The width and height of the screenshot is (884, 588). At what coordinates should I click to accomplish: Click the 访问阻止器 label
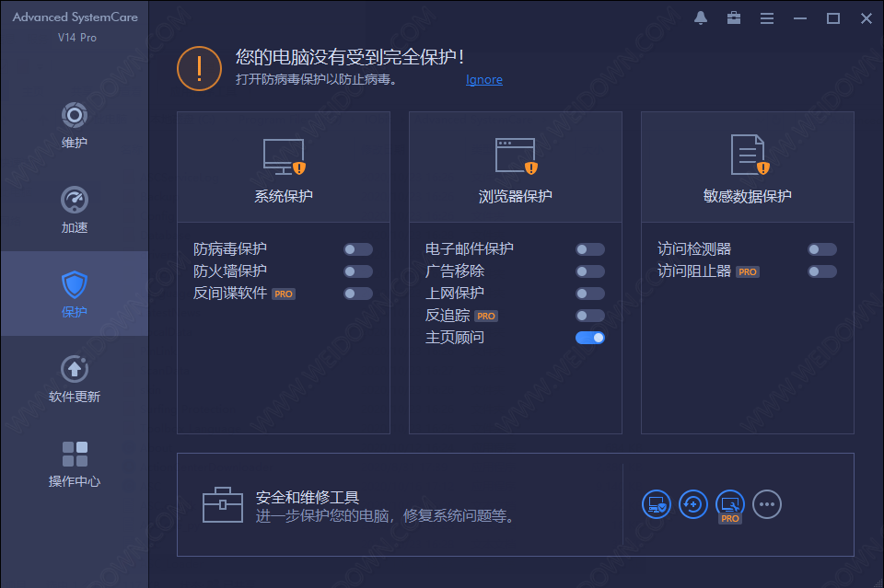694,271
